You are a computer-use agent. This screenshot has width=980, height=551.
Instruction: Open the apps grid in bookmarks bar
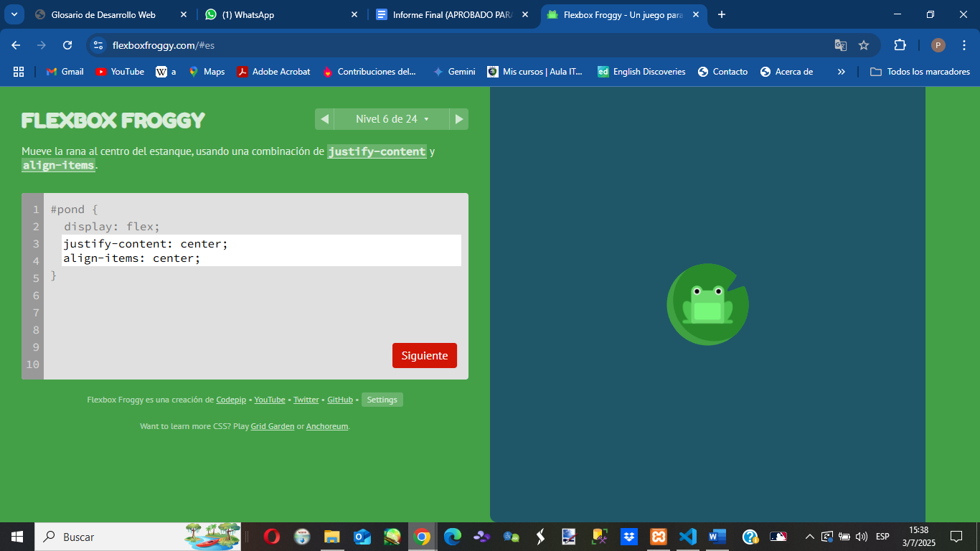point(19,72)
